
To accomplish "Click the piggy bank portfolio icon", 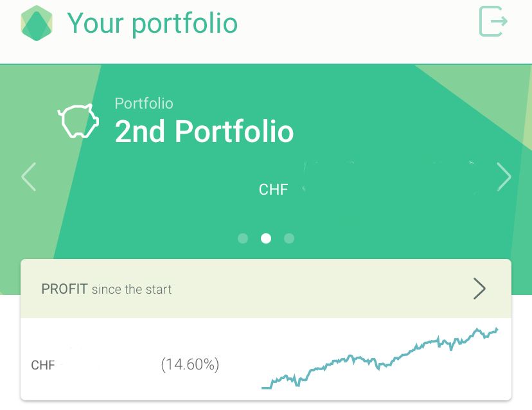I will pos(78,121).
